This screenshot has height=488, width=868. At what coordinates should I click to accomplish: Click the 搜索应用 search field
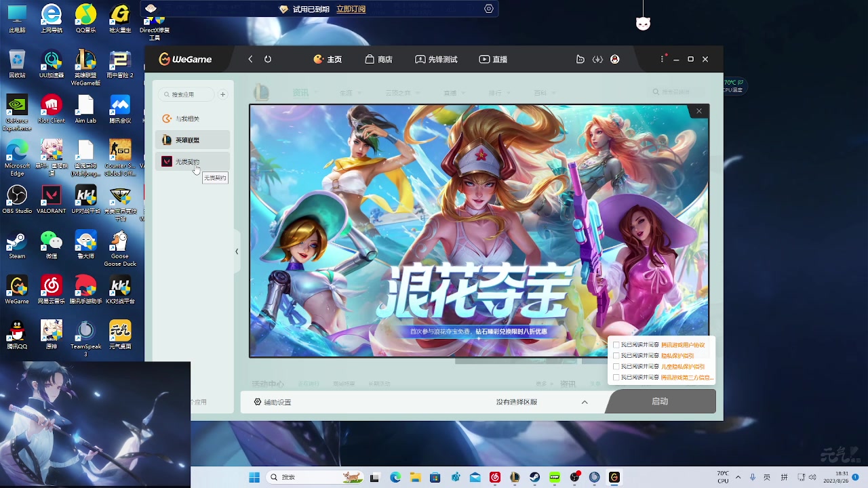click(x=186, y=94)
